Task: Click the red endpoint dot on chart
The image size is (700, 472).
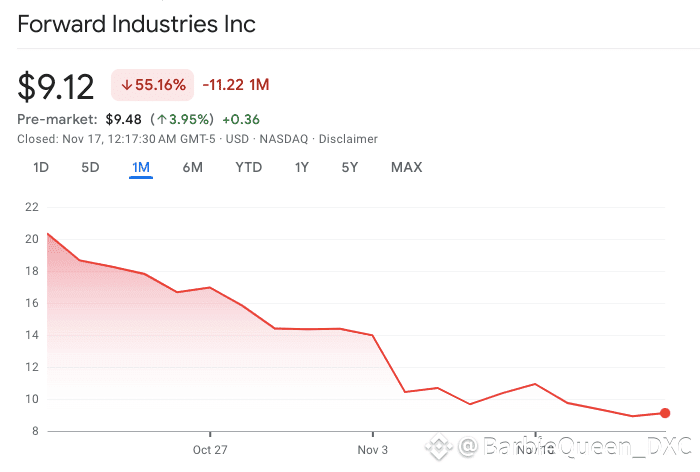Action: click(x=665, y=413)
